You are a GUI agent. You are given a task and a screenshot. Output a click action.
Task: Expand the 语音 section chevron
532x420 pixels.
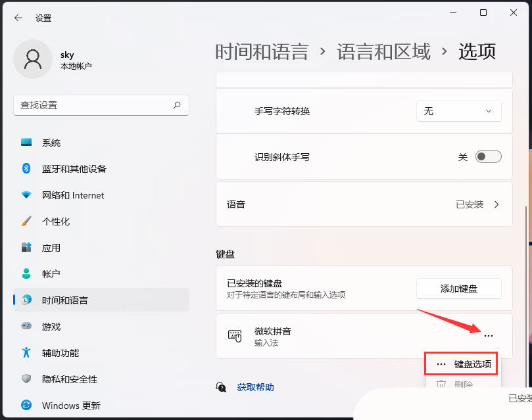496,204
